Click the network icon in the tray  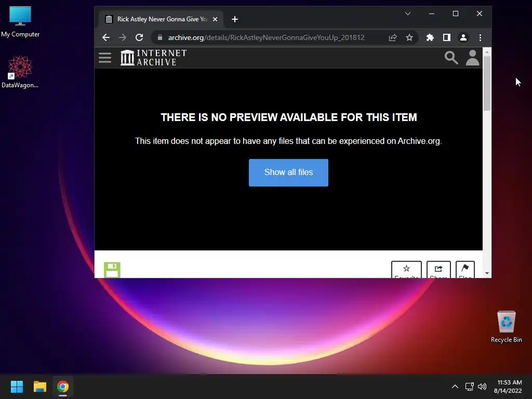(x=469, y=387)
